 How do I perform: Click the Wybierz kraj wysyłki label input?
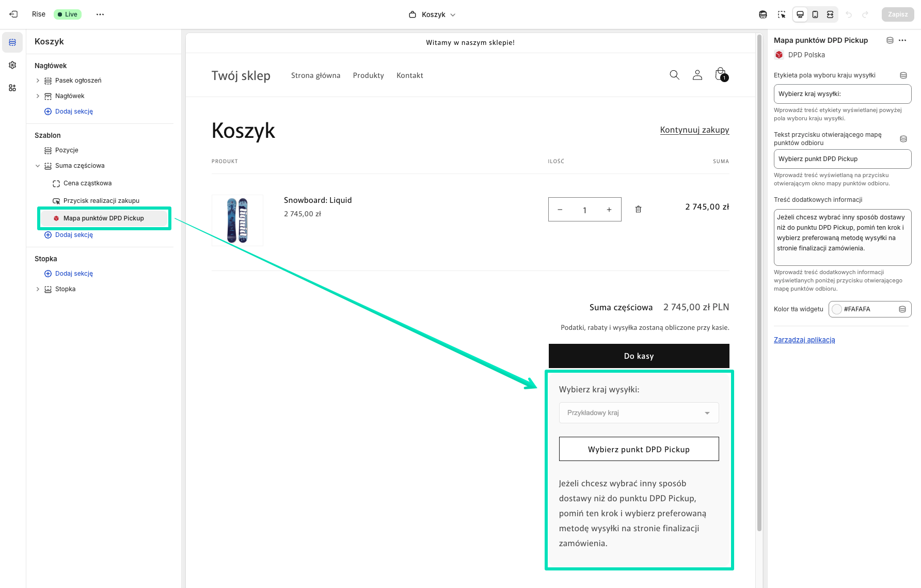pyautogui.click(x=842, y=94)
